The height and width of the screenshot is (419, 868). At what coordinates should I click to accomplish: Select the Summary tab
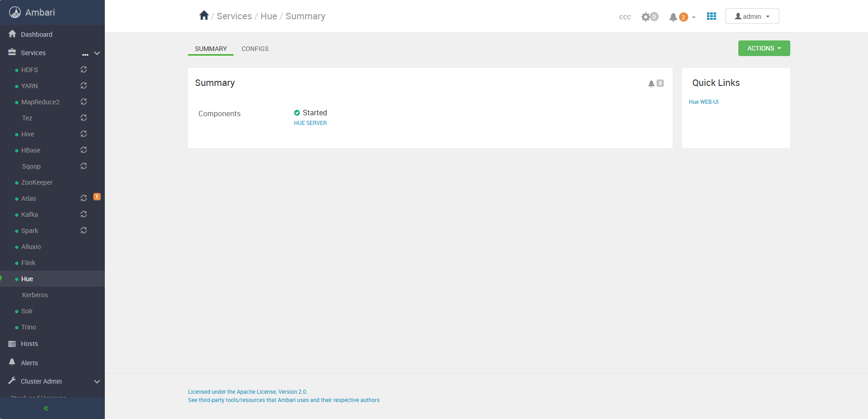tap(211, 49)
